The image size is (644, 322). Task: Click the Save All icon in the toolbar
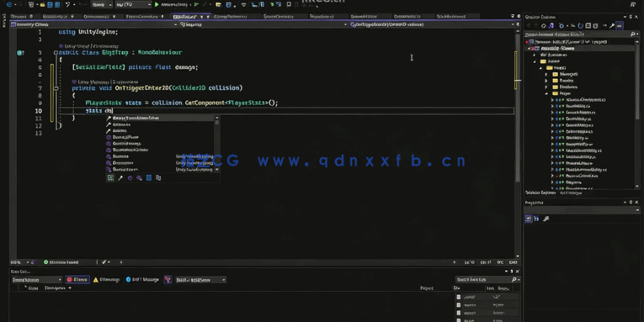(57, 5)
